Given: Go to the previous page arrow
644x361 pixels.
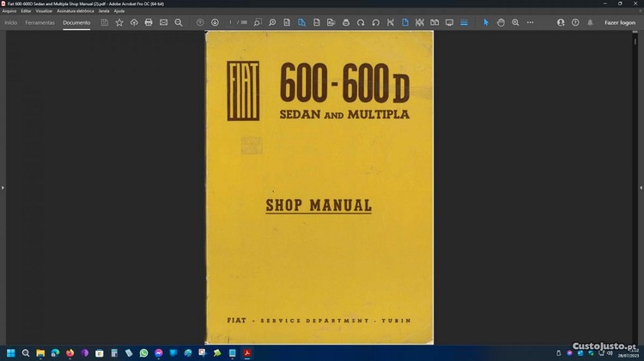Looking at the screenshot, I should coord(200,22).
